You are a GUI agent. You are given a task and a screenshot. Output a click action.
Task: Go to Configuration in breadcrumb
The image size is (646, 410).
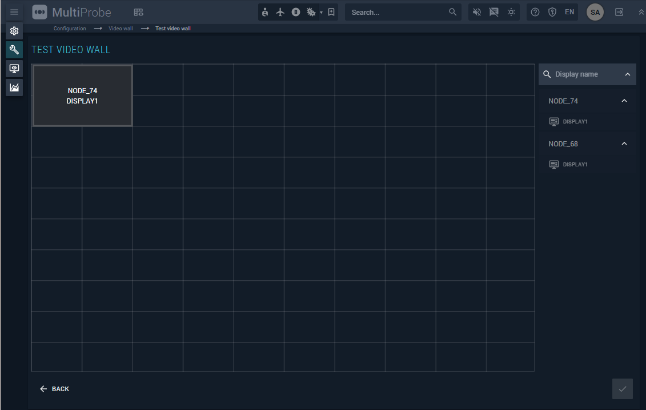[x=70, y=28]
